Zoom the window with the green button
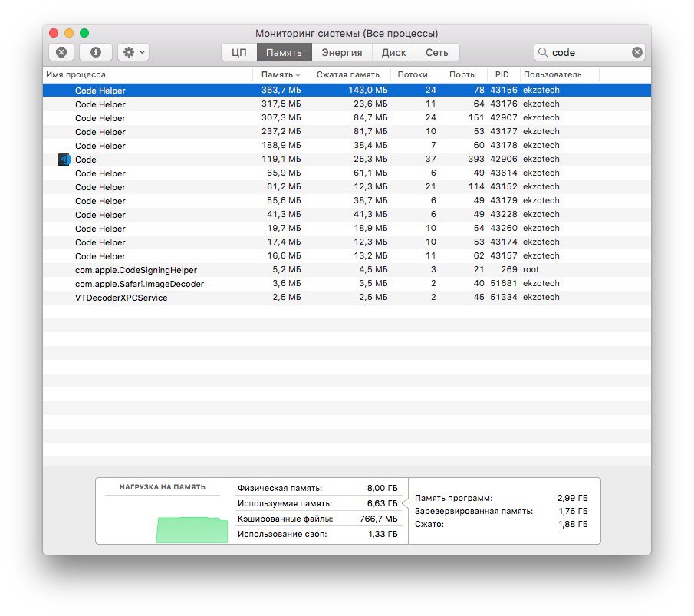Screen dimensions: 694x616 (84, 33)
